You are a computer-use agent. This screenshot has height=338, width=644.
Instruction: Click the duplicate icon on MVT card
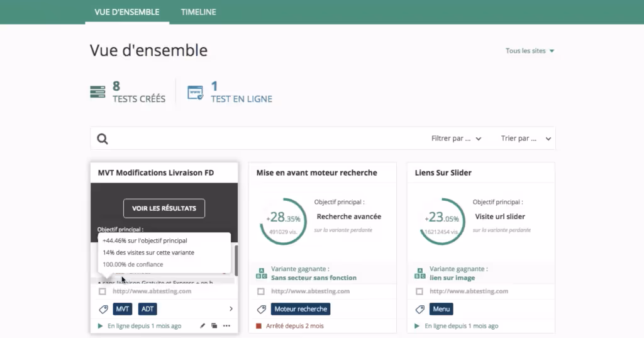pyautogui.click(x=214, y=325)
